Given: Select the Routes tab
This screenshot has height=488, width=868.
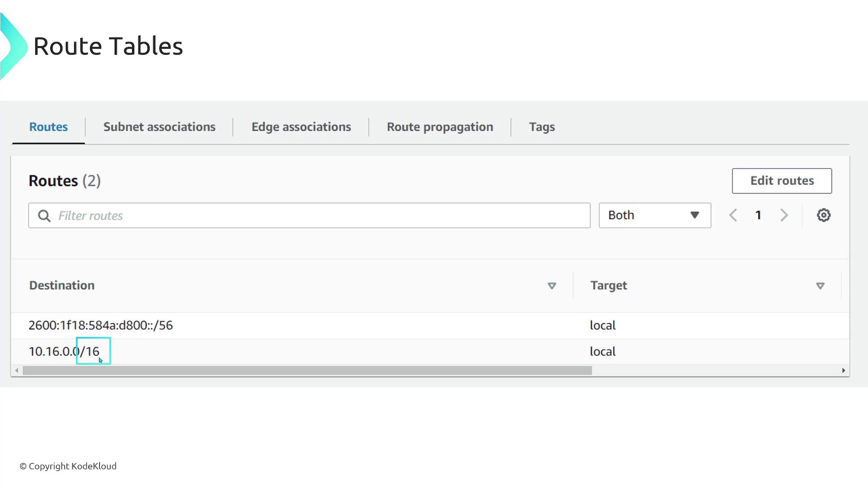Looking at the screenshot, I should pos(48,127).
